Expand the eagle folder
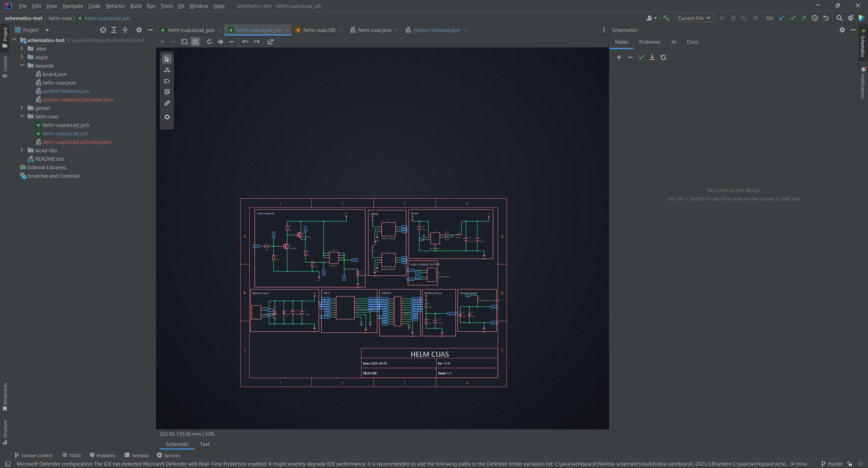 [22, 57]
